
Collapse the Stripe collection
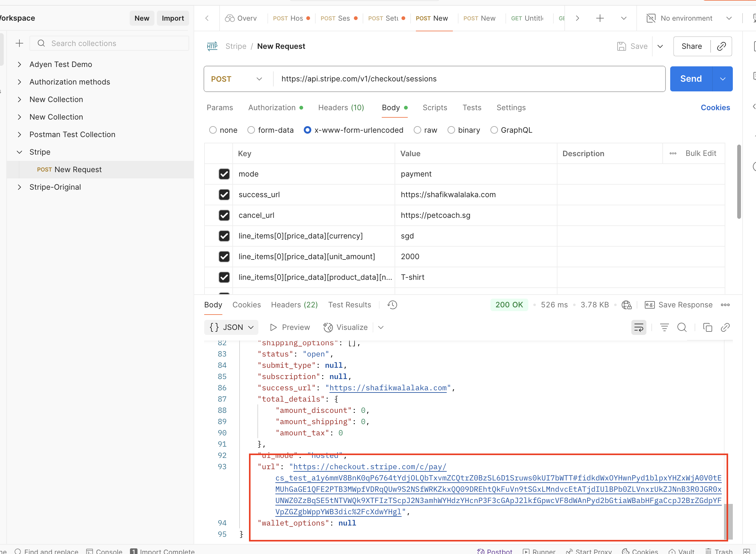pyautogui.click(x=19, y=152)
